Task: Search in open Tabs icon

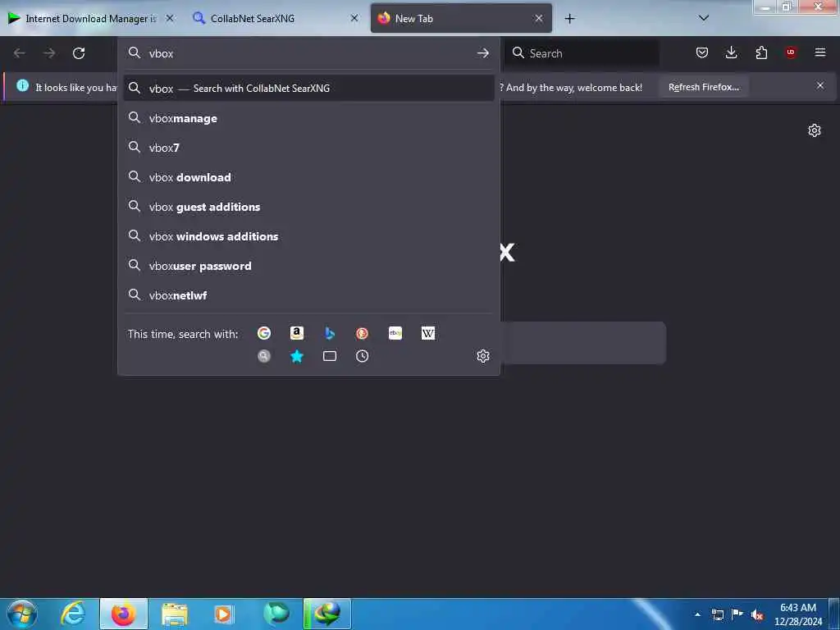Action: pos(330,356)
